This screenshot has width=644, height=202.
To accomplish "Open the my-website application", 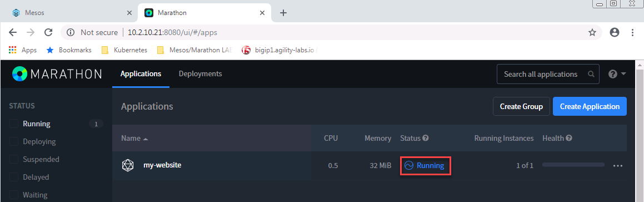I will 162,165.
